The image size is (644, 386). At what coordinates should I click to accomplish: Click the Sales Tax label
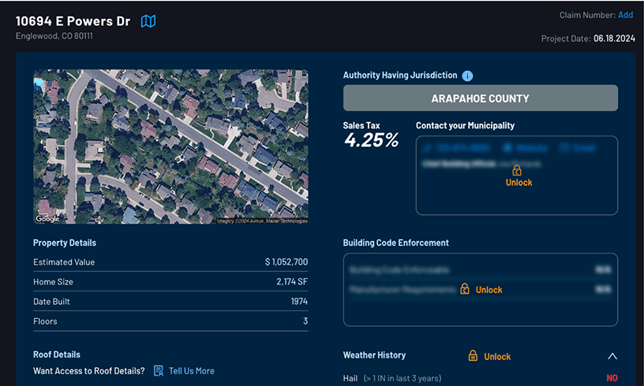tap(361, 126)
